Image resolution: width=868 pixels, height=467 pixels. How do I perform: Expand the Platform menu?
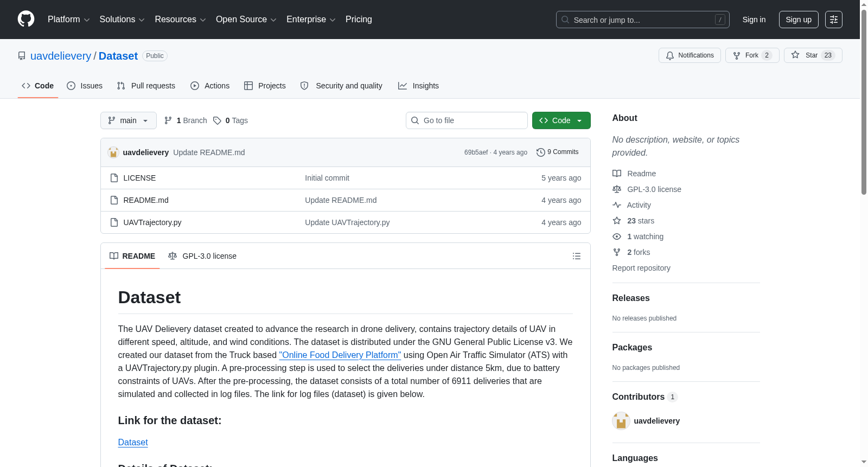(x=69, y=20)
